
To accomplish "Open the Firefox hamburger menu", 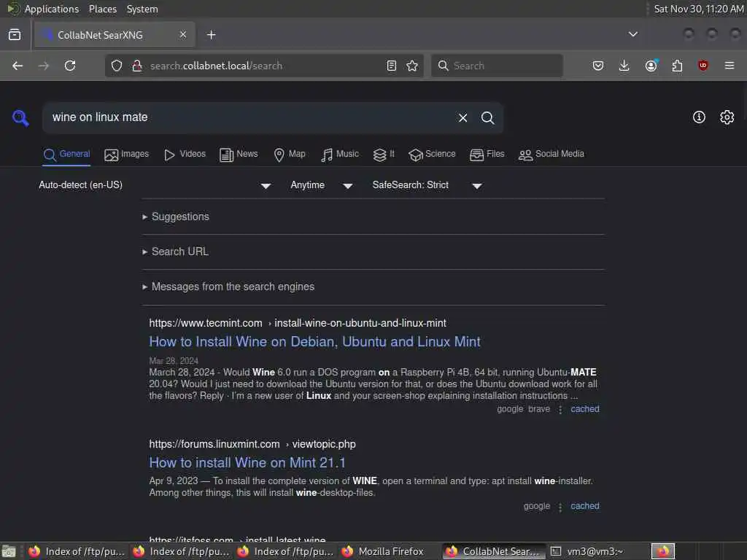I will pyautogui.click(x=729, y=66).
